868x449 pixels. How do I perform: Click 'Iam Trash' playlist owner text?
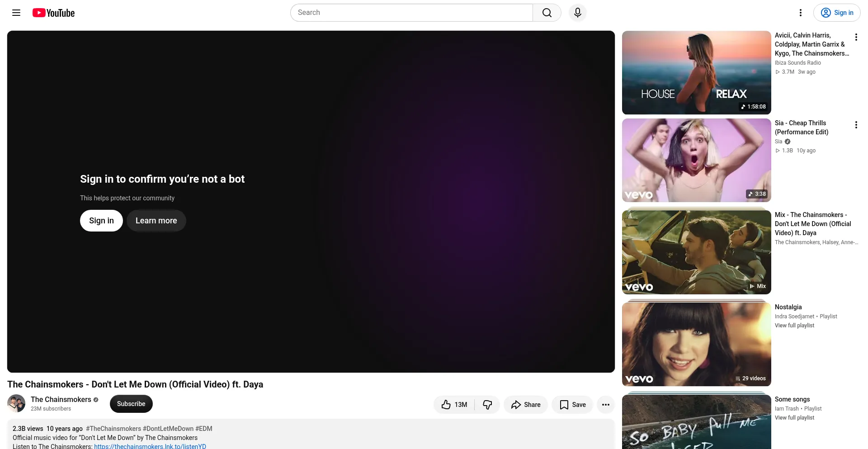(x=787, y=409)
